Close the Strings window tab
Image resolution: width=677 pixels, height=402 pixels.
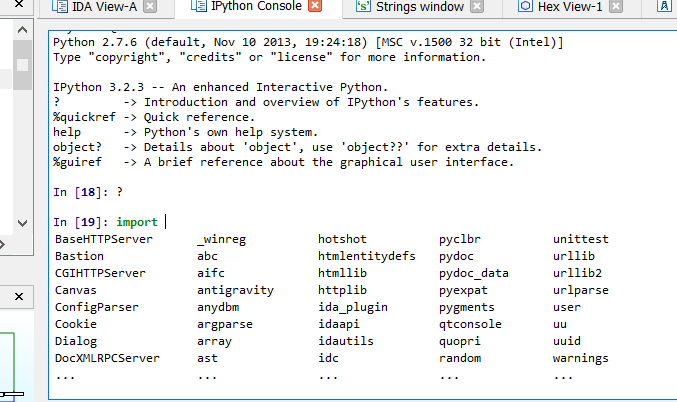point(479,7)
